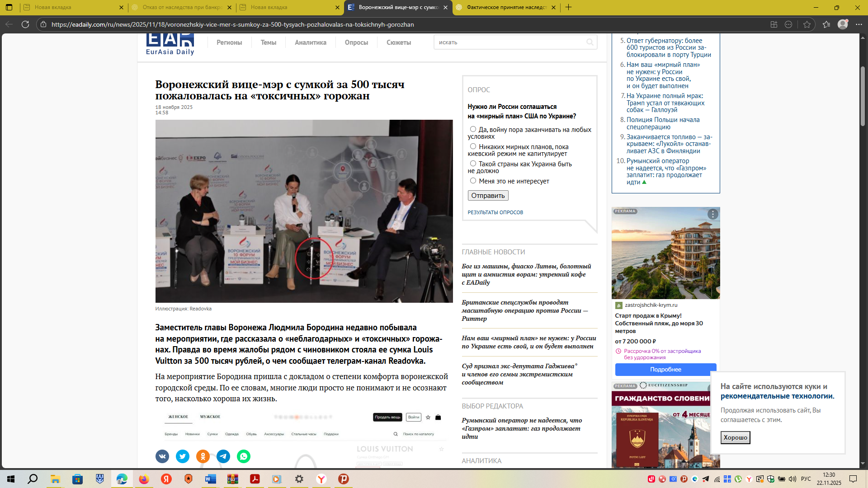Refresh the page with browser reload icon
This screenshot has width=868, height=488.
click(25, 24)
